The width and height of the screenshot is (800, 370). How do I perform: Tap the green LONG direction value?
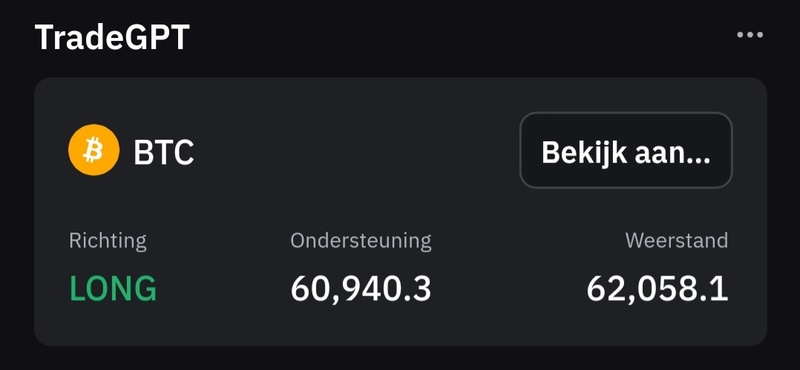click(x=113, y=288)
